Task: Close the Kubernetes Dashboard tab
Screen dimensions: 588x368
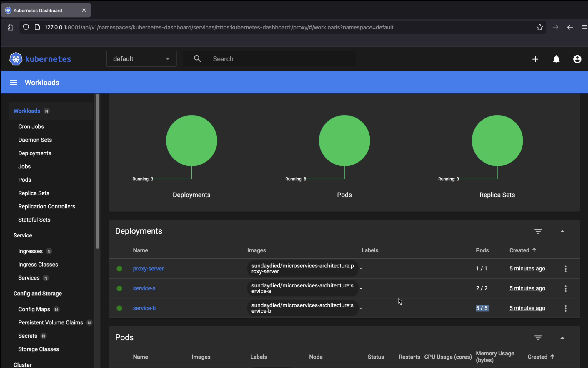Action: tap(84, 10)
